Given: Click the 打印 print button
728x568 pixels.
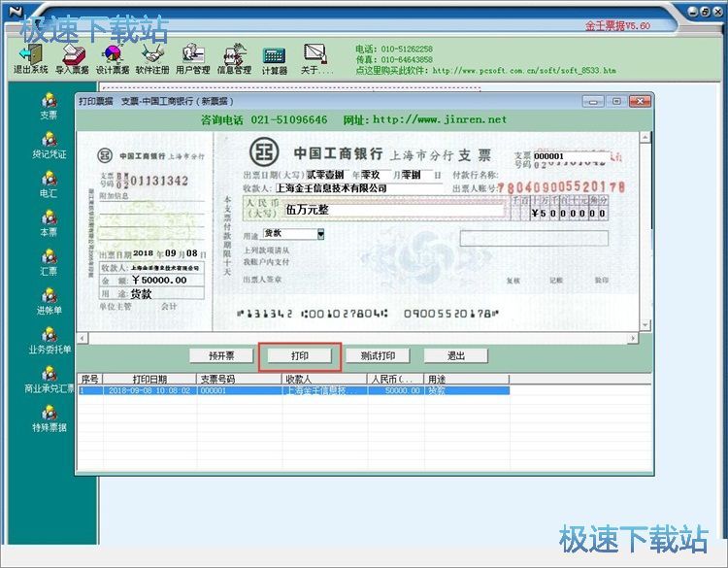Looking at the screenshot, I should (300, 355).
